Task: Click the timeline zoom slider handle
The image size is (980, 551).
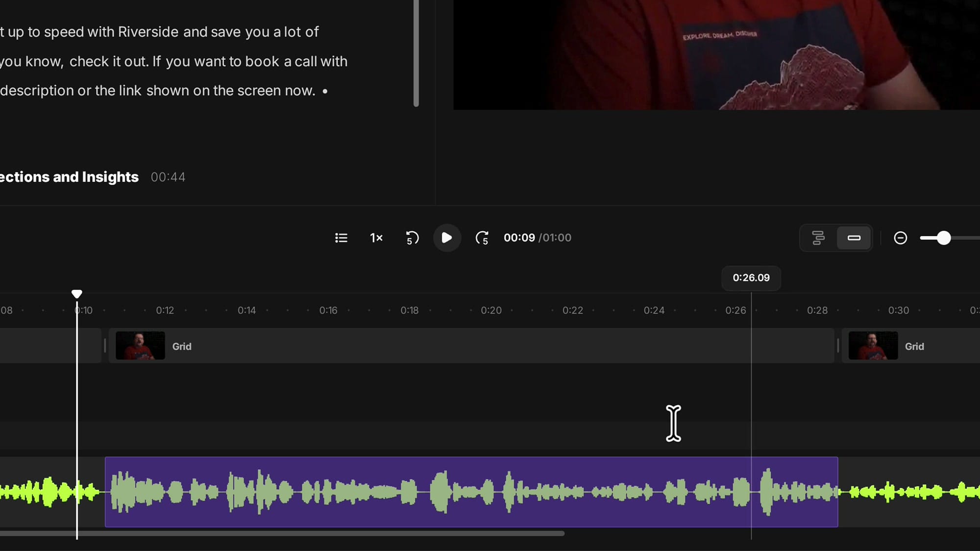Action: pyautogui.click(x=944, y=238)
